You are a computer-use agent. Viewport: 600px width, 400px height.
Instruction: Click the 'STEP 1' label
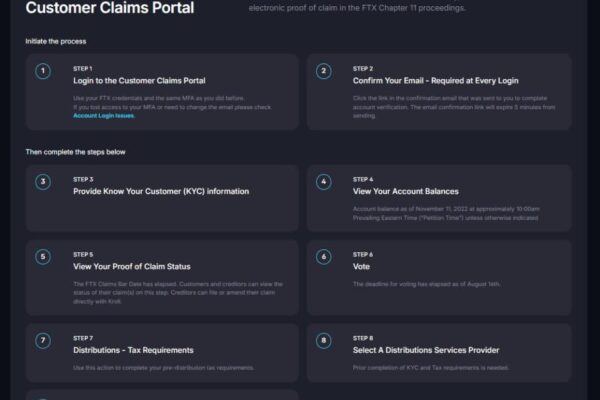(83, 69)
